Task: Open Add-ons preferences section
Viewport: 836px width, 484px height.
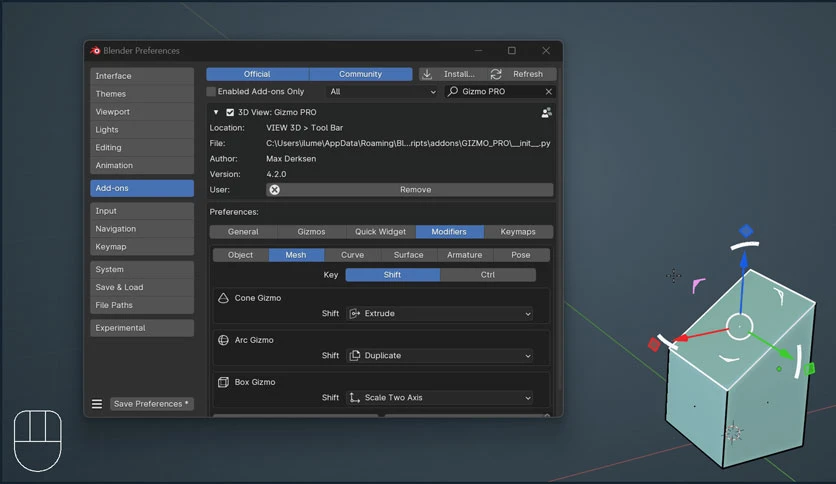Action: [x=142, y=188]
